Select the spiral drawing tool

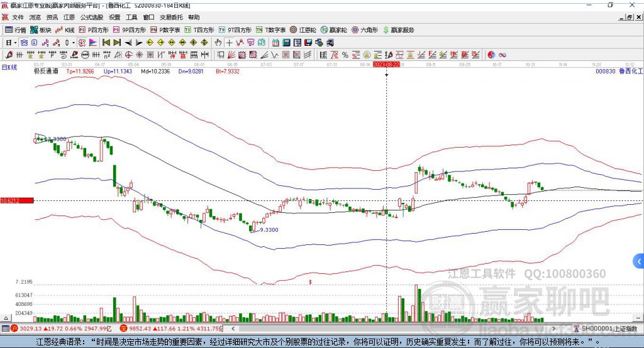pos(63,55)
